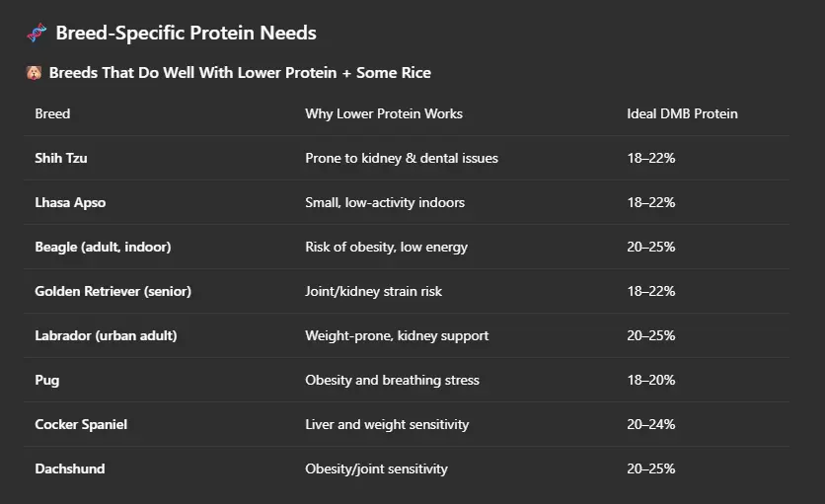Click the Why Lower Protein Works header
Viewport: 825px width, 504px height.
tap(384, 113)
